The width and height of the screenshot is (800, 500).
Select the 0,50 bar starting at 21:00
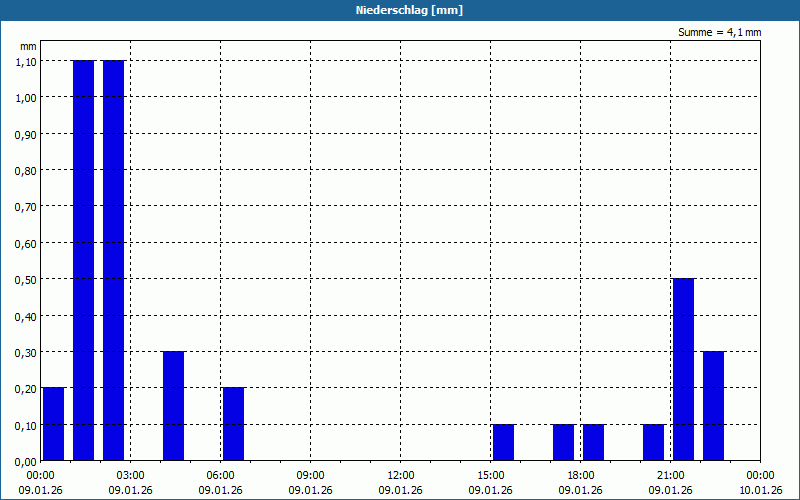pos(684,369)
